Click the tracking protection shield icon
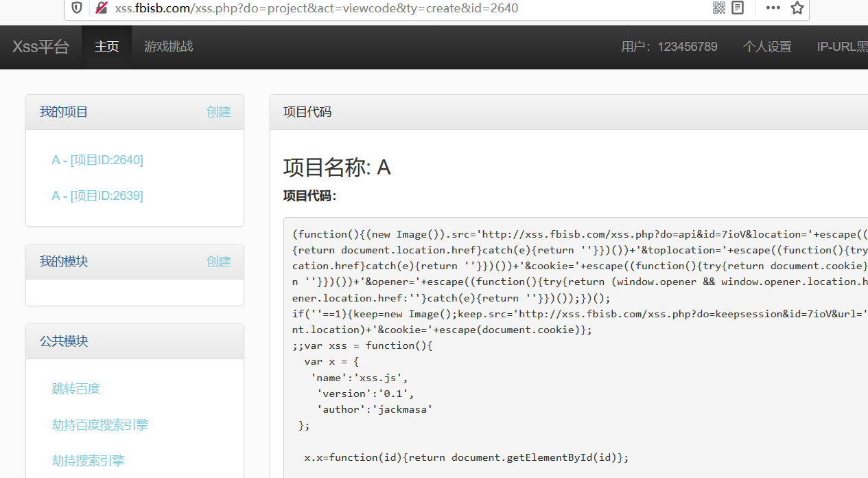868x478 pixels. pyautogui.click(x=77, y=8)
